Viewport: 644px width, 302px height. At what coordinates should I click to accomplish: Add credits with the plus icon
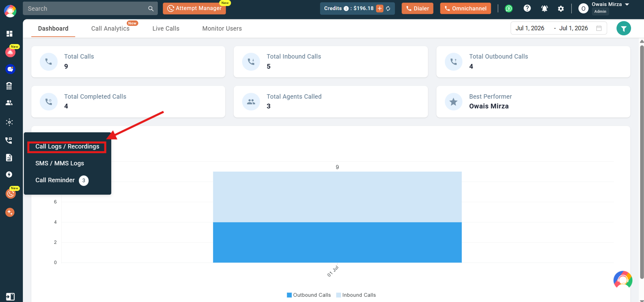click(380, 8)
